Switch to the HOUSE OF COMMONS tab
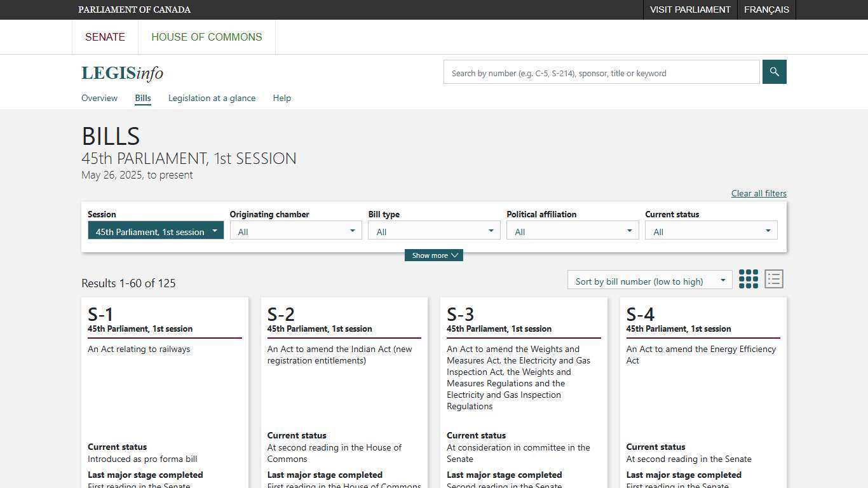Image resolution: width=868 pixels, height=488 pixels. 207,37
